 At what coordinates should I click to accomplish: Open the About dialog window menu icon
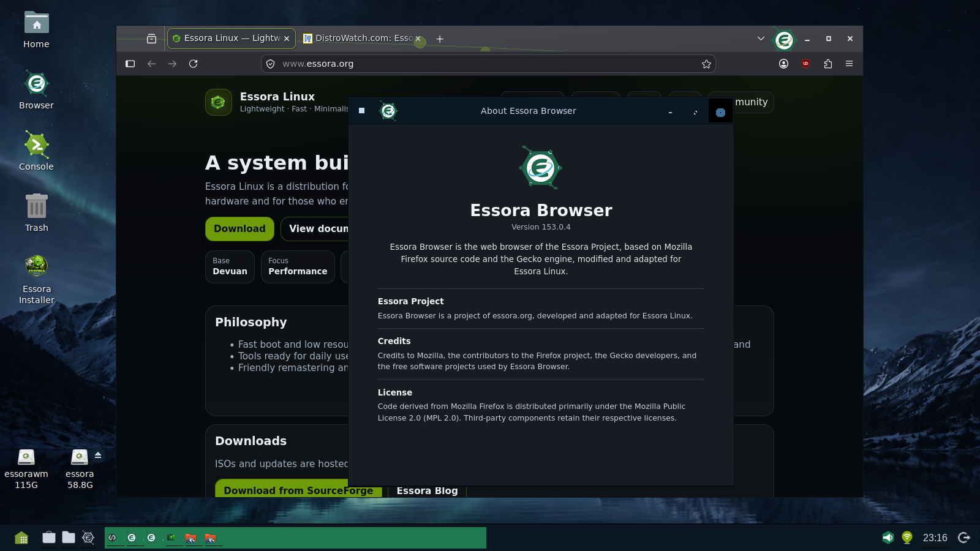(362, 111)
